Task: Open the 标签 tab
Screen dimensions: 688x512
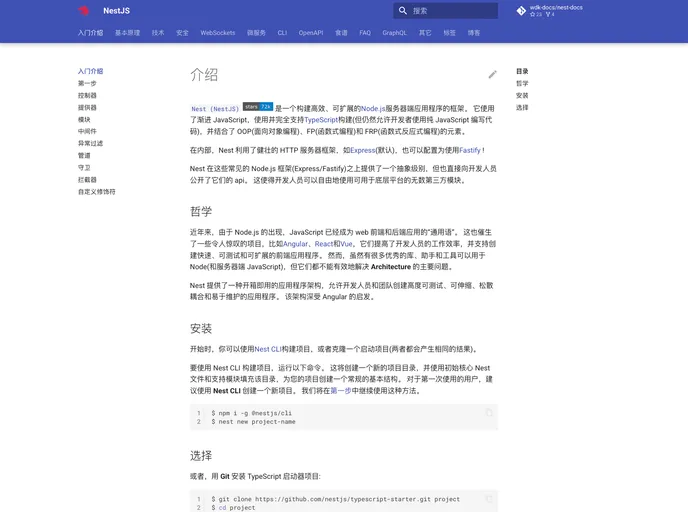Action: tap(449, 33)
